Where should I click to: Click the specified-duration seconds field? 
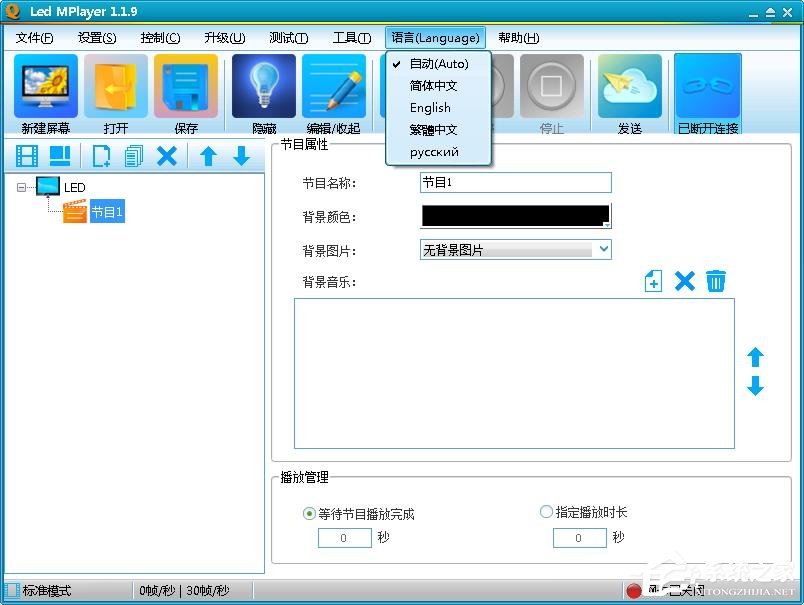[x=579, y=538]
